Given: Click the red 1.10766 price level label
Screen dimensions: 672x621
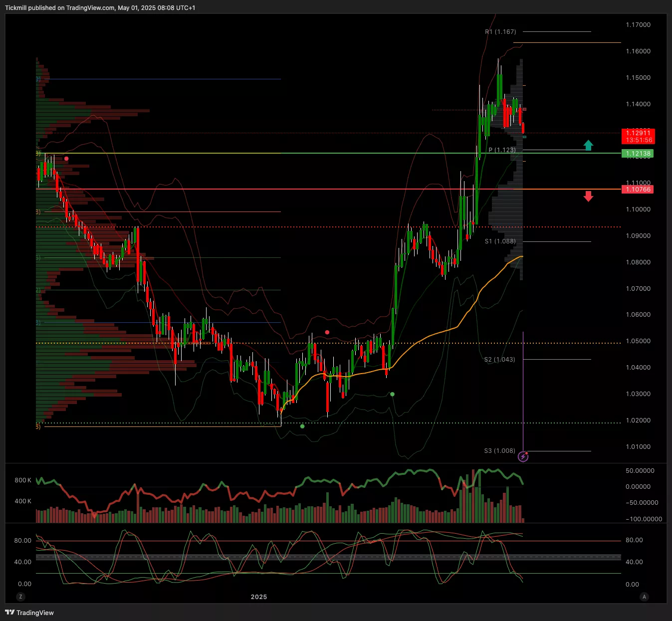Looking at the screenshot, I should click(x=638, y=190).
